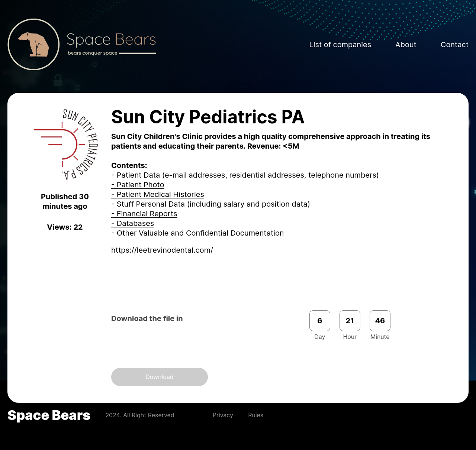Open the Patient Medical Histories link

(157, 194)
